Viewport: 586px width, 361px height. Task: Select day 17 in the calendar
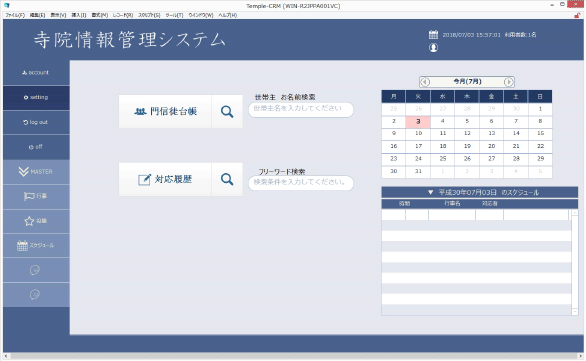(418, 146)
